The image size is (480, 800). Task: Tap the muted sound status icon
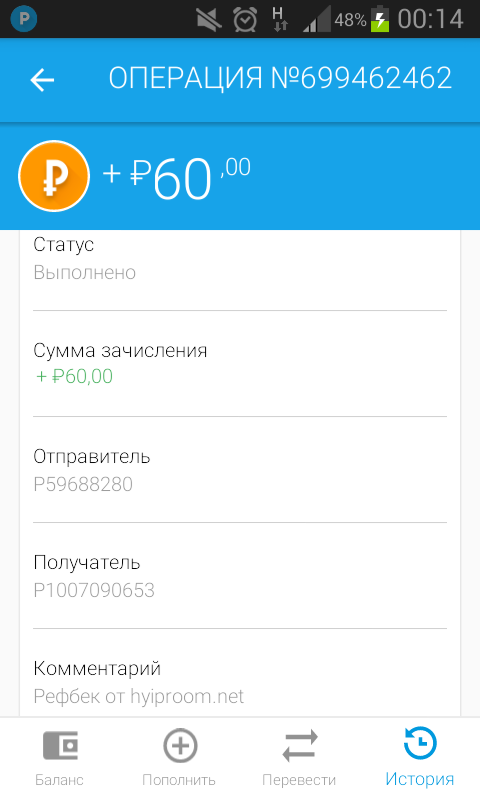(x=209, y=20)
